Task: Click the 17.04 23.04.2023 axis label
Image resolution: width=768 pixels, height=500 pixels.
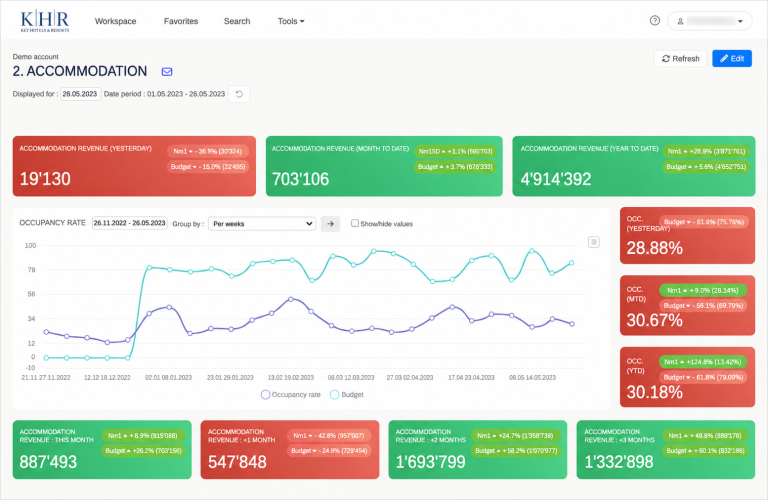Action: (471, 378)
